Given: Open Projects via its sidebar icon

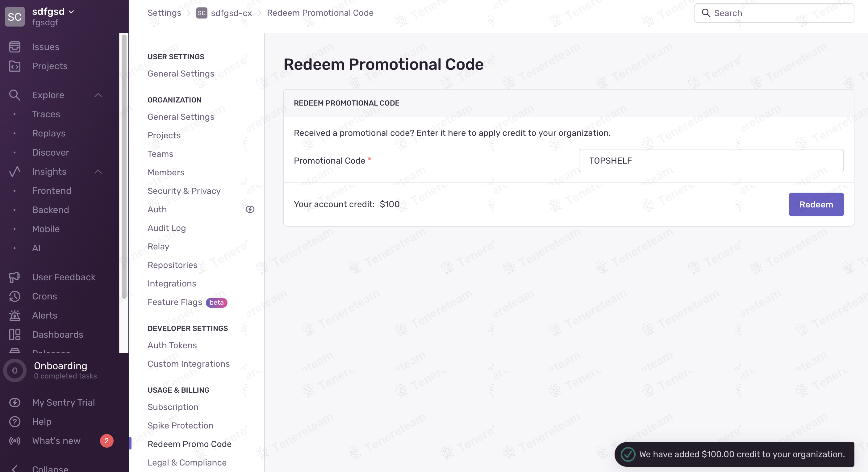Looking at the screenshot, I should tap(15, 66).
